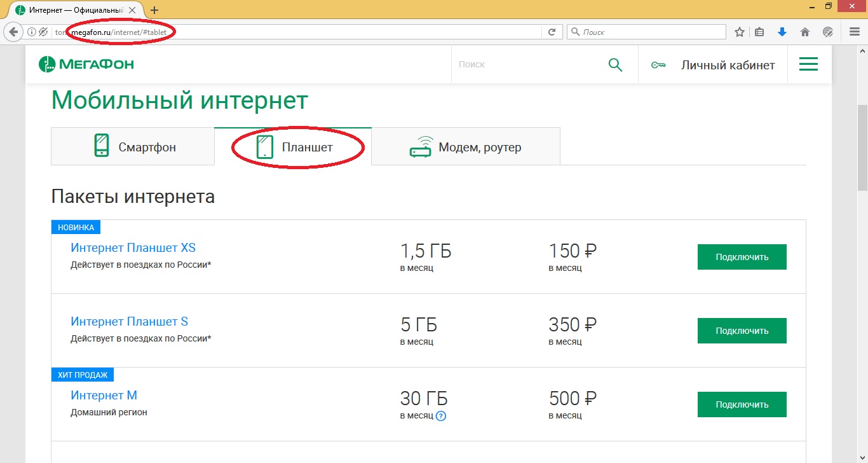This screenshot has width=868, height=463.
Task: Open Firefox search engine dropdown in Поиск field
Action: tap(574, 31)
